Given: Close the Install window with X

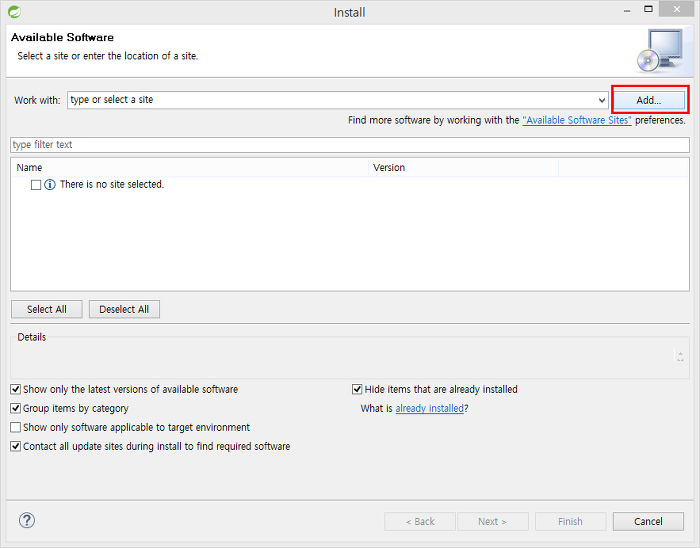Looking at the screenshot, I should pyautogui.click(x=677, y=9).
